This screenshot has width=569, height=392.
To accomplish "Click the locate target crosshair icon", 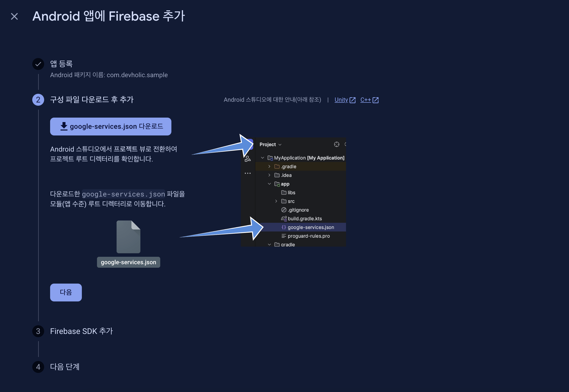I will point(336,144).
